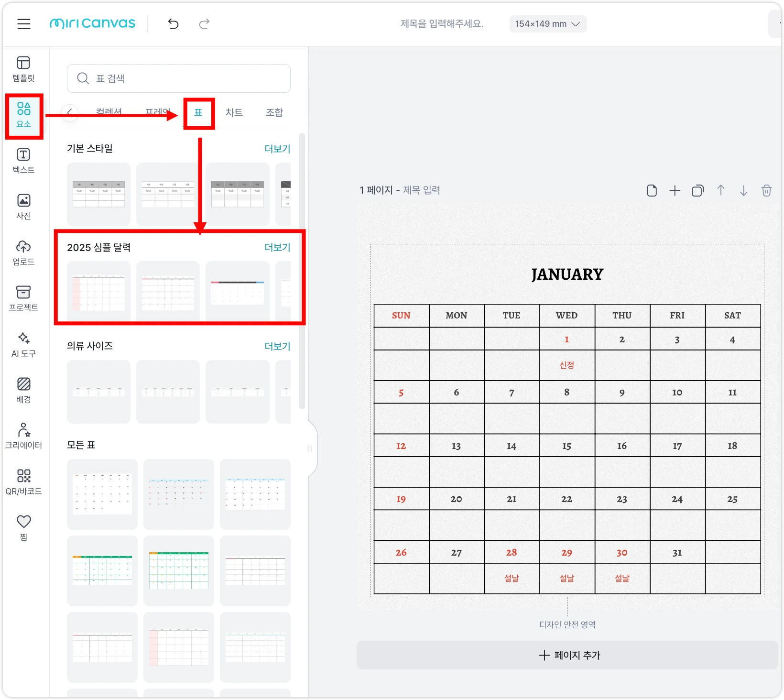The height and width of the screenshot is (700, 784).
Task: Open the QR/바코드 panel
Action: [23, 482]
